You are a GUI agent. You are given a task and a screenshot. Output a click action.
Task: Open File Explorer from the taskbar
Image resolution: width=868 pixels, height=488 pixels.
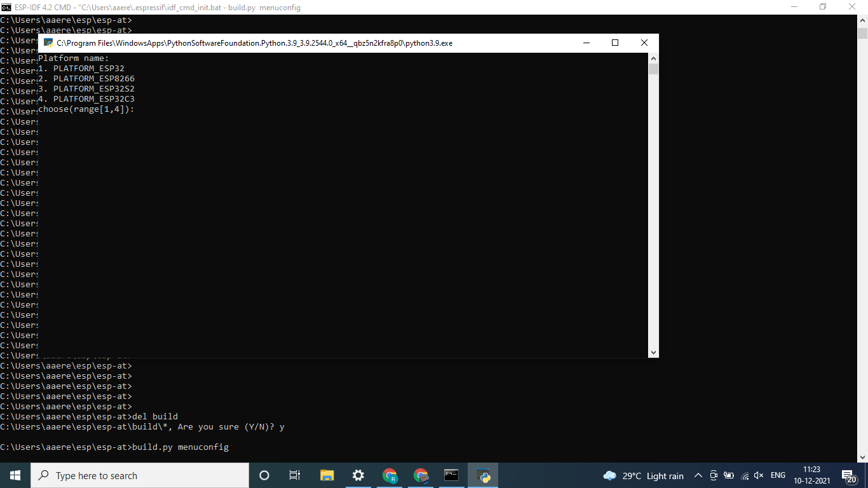(327, 475)
